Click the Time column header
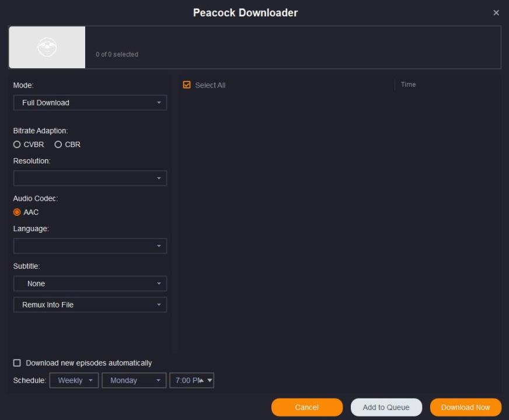Screen dimensions: 509x420 [x=408, y=85]
